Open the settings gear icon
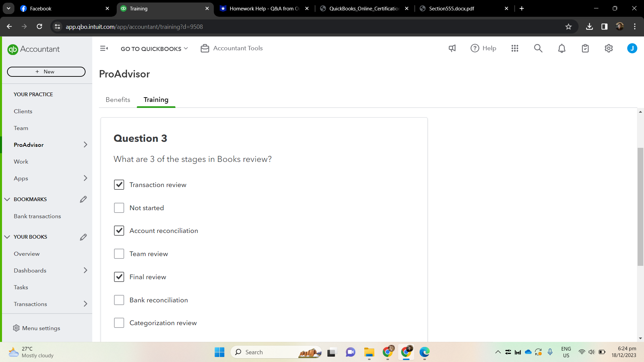 (x=609, y=48)
